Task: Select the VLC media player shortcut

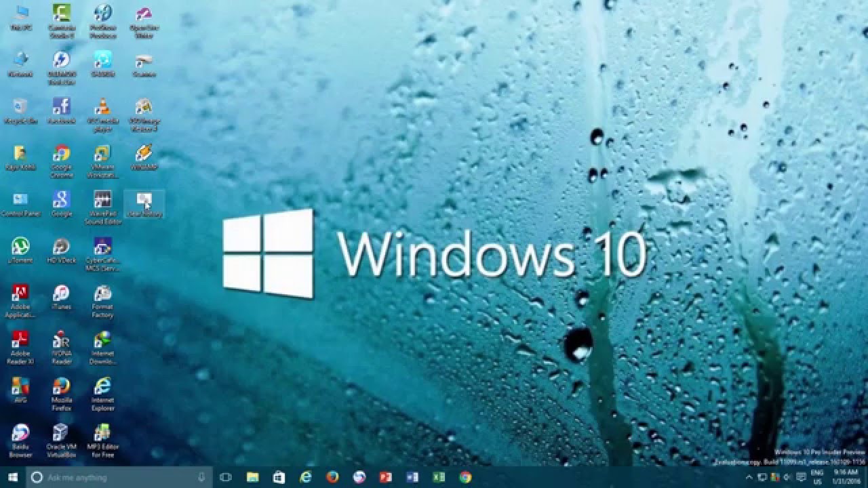Action: pos(102,115)
